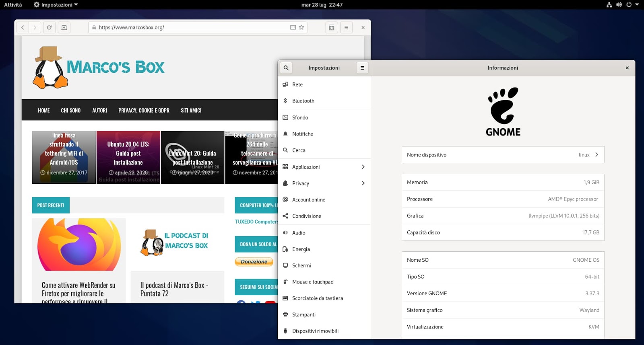
Task: Open Rete settings panel
Action: pyautogui.click(x=324, y=84)
